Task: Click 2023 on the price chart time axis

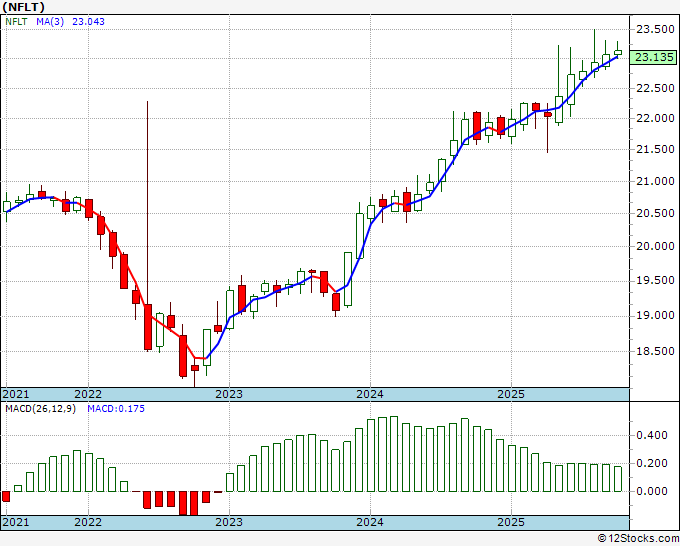Action: [x=229, y=394]
